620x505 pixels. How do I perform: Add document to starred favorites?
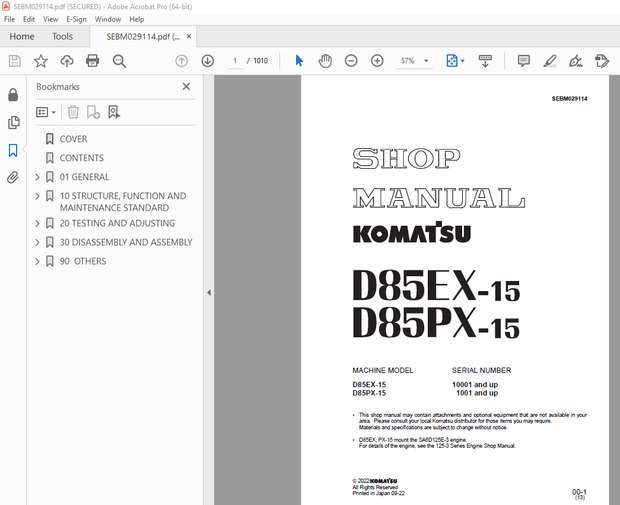click(x=41, y=61)
